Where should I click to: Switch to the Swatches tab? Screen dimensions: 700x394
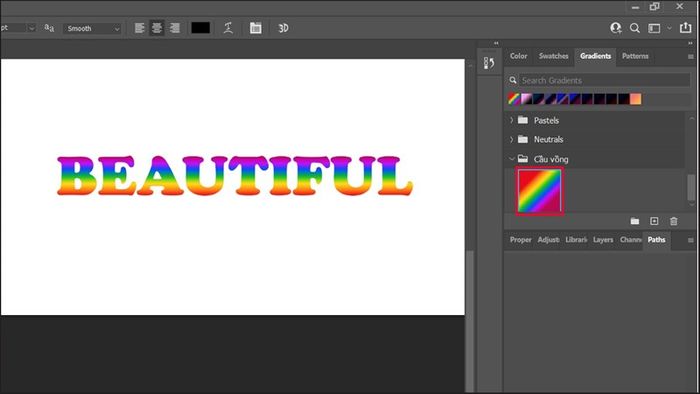coord(553,56)
